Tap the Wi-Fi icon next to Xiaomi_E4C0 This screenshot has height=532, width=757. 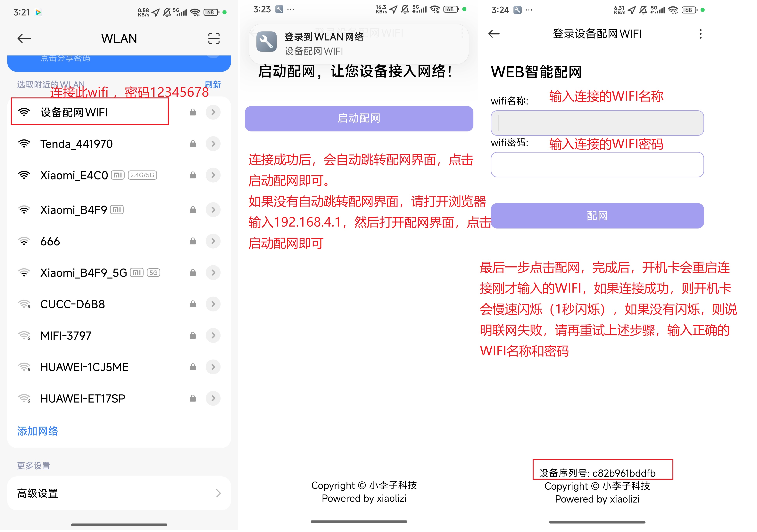(24, 175)
